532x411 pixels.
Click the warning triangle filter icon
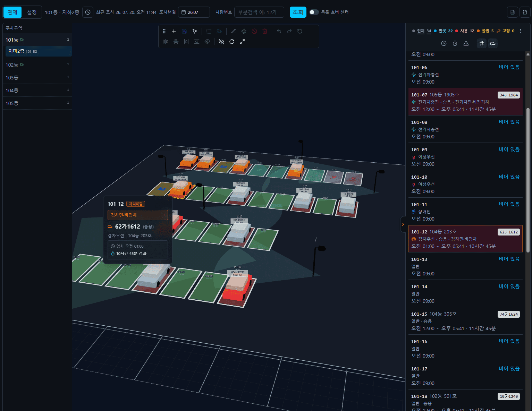coord(466,43)
